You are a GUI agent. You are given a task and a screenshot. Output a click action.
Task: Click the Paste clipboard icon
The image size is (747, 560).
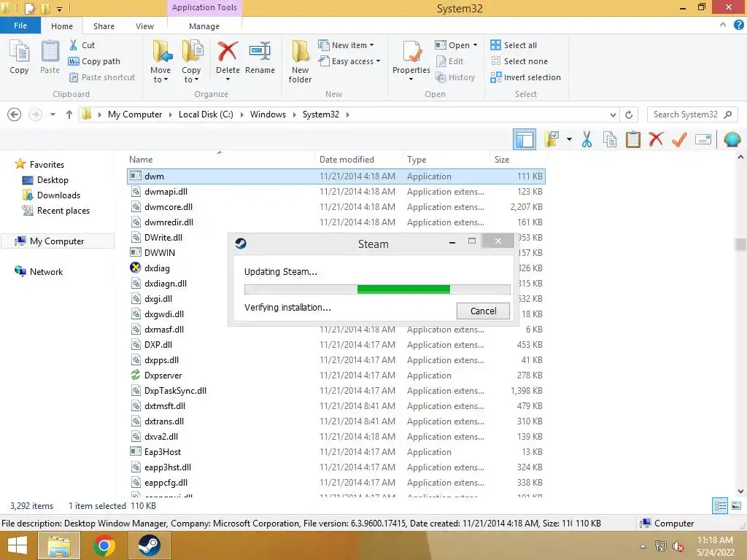pyautogui.click(x=50, y=52)
